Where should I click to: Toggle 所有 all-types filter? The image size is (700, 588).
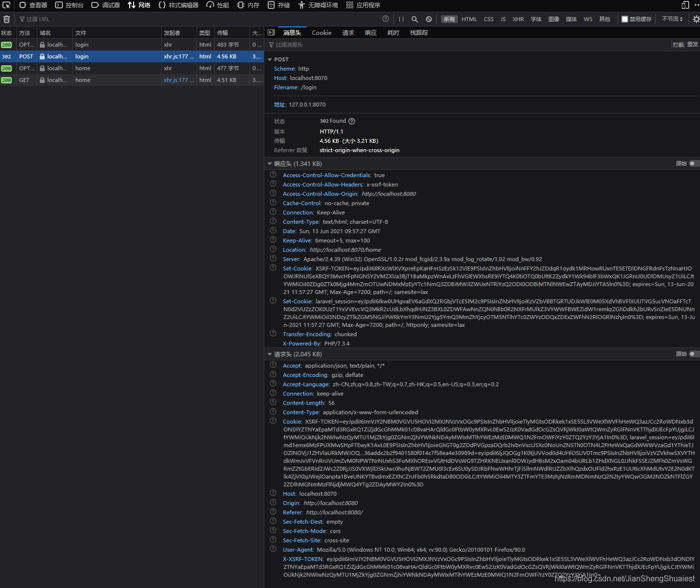point(449,19)
